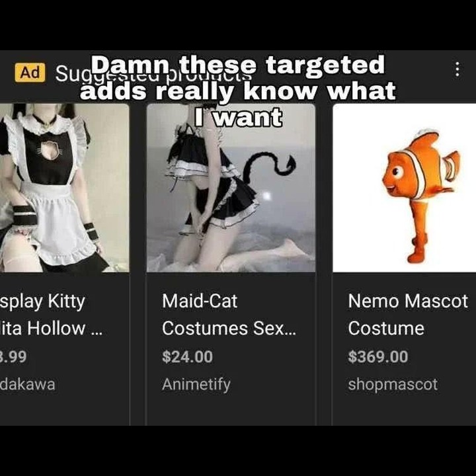
Task: Click the second line "Costume" under Nemo Mascot
Action: click(386, 329)
